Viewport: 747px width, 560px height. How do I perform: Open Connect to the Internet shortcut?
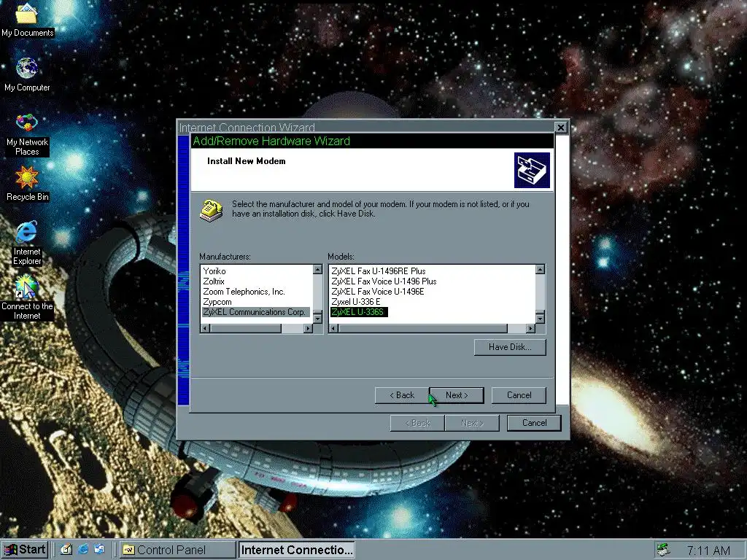pos(27,297)
